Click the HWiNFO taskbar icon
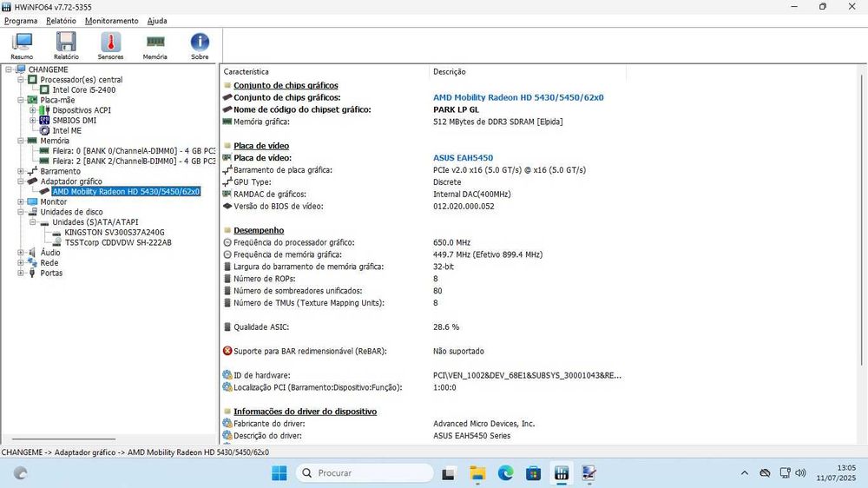 click(562, 473)
